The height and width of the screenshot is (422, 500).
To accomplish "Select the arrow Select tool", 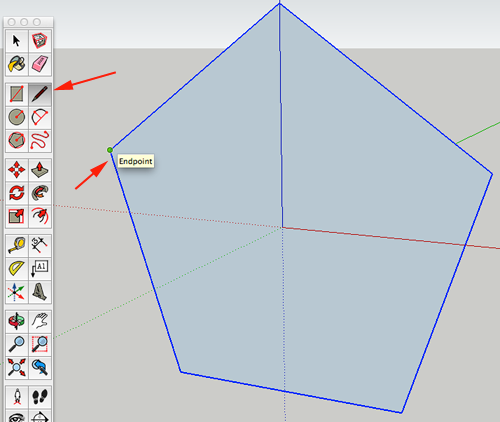I will (x=17, y=41).
